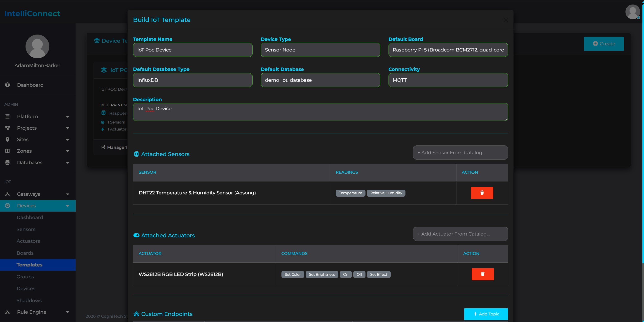
Task: Click the Databases stack icon
Action: point(7,163)
